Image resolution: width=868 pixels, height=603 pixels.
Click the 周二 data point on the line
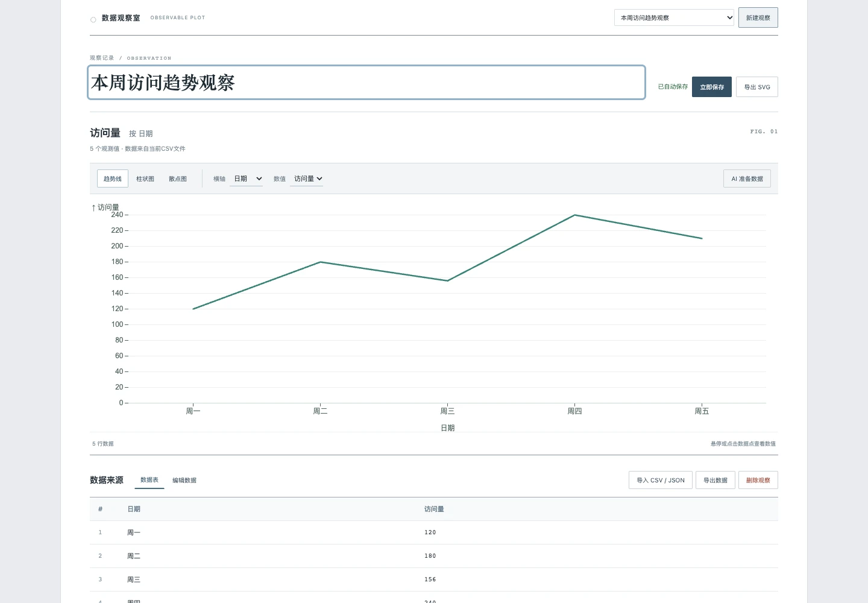coord(321,262)
